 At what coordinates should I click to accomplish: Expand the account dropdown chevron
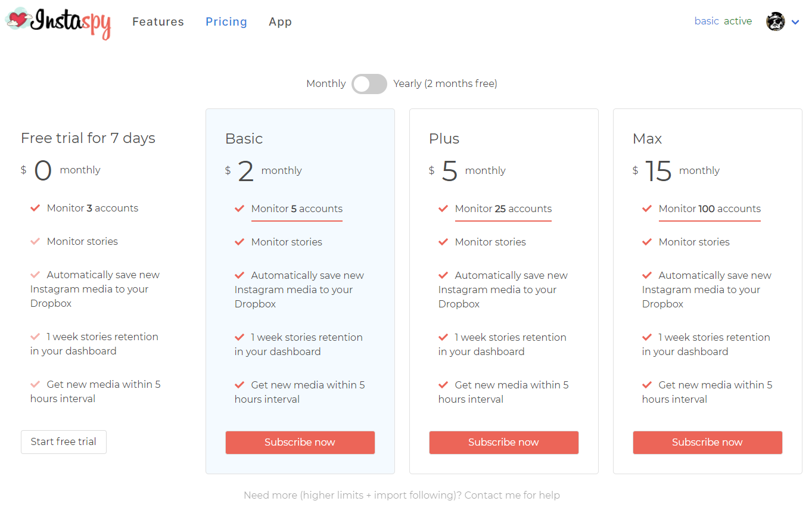click(x=796, y=23)
